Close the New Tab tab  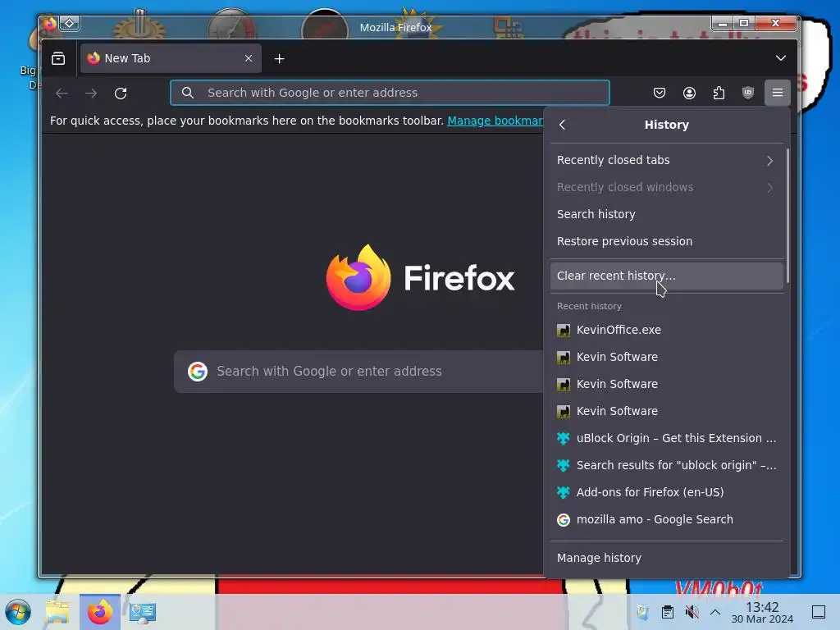coord(249,58)
